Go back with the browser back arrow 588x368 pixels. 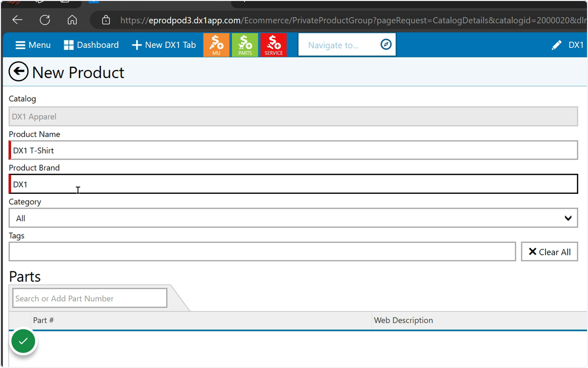pos(18,20)
